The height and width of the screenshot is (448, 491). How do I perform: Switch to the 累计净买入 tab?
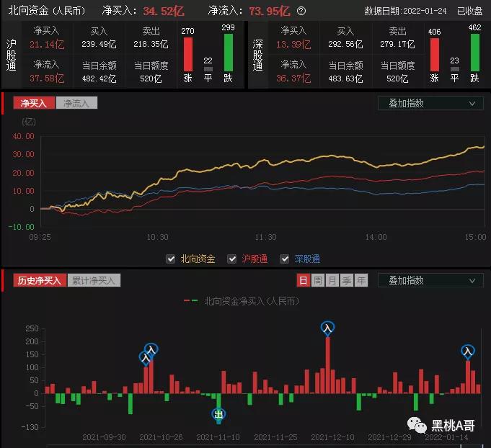pos(94,280)
